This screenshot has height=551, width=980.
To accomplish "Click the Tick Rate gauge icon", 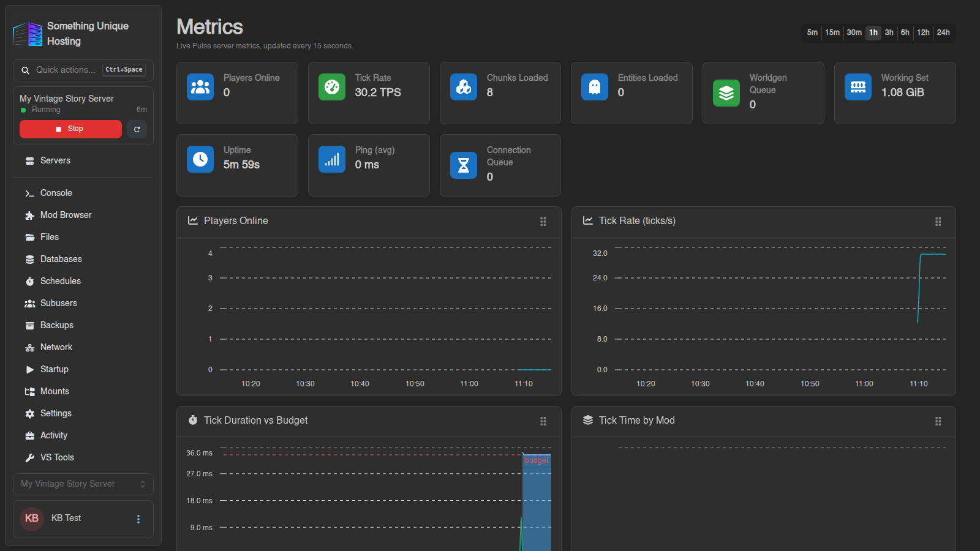I will click(x=332, y=87).
